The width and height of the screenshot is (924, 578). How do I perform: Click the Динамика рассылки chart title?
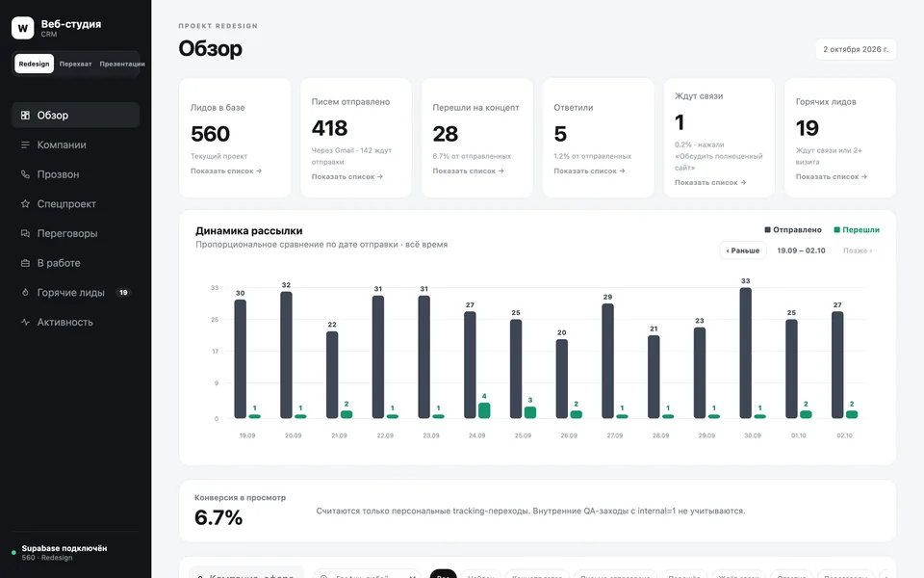248,230
